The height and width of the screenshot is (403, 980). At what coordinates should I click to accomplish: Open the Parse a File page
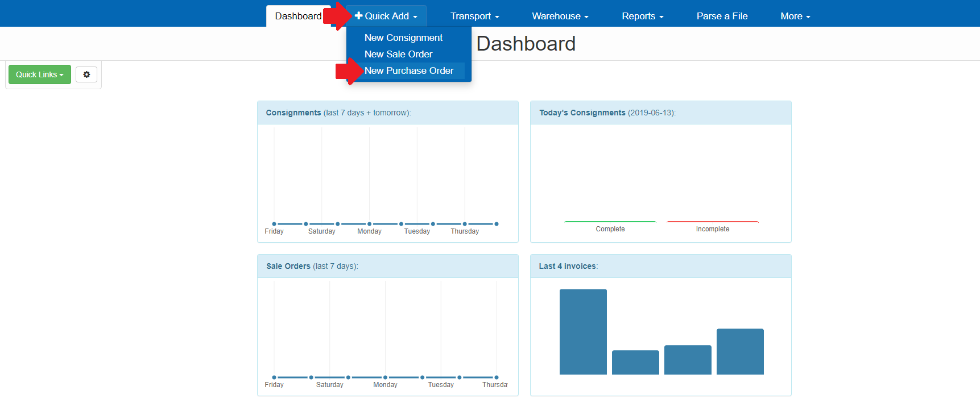click(722, 16)
